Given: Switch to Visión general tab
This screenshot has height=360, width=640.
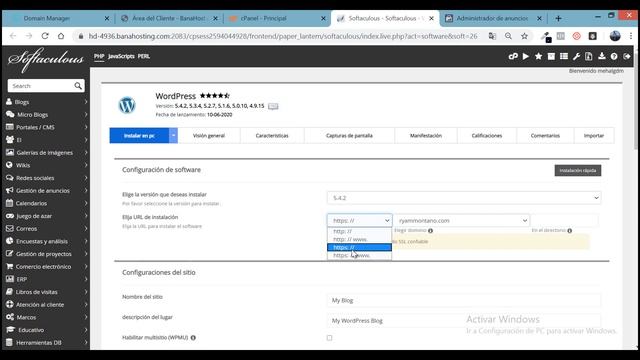Looking at the screenshot, I should pyautogui.click(x=209, y=136).
